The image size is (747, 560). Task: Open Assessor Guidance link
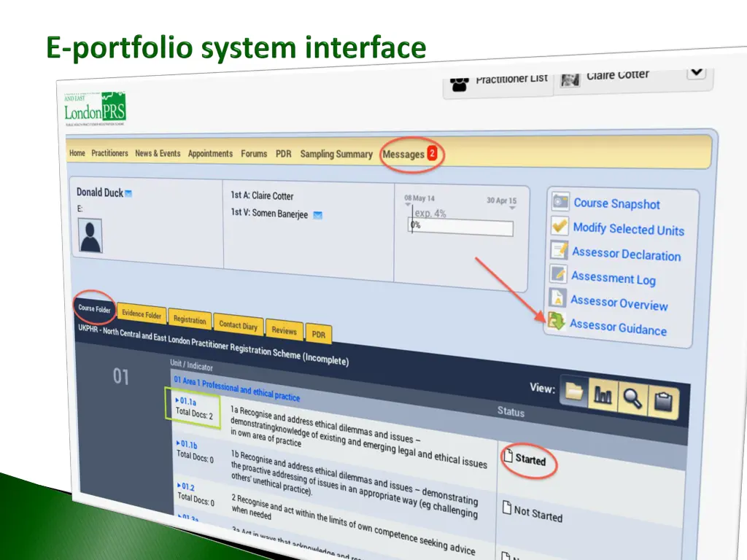click(x=618, y=327)
